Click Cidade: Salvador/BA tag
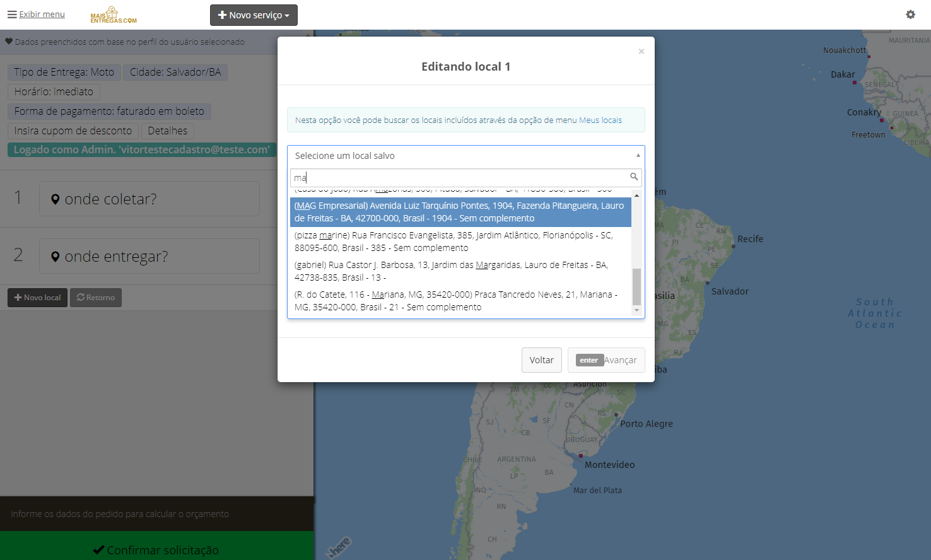Viewport: 931px width, 560px height. point(175,73)
